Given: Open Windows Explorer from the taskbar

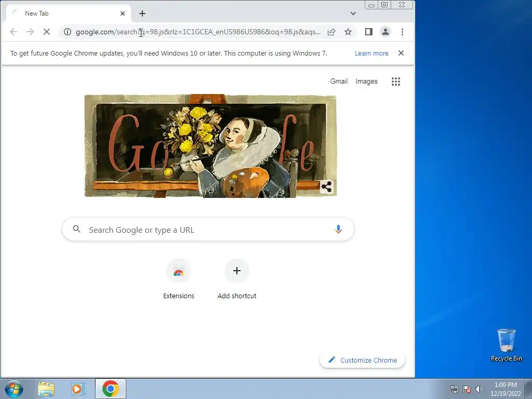Looking at the screenshot, I should click(46, 389).
